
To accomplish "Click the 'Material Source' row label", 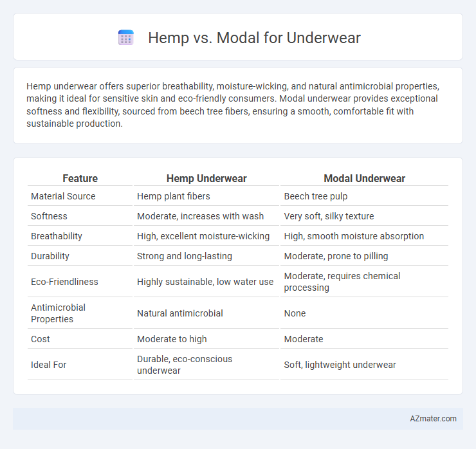I will pos(63,196).
